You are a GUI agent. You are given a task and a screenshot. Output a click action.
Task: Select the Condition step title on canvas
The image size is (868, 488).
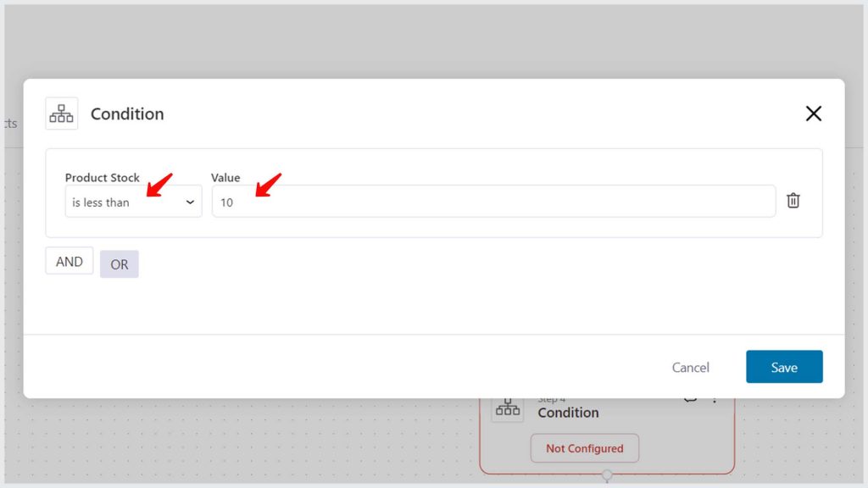click(x=568, y=413)
